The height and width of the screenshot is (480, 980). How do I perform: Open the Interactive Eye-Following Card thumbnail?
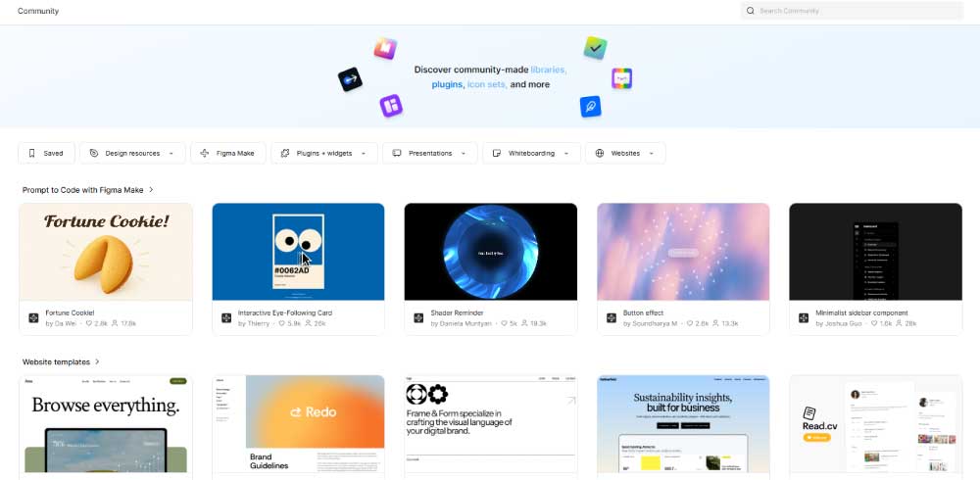(298, 252)
